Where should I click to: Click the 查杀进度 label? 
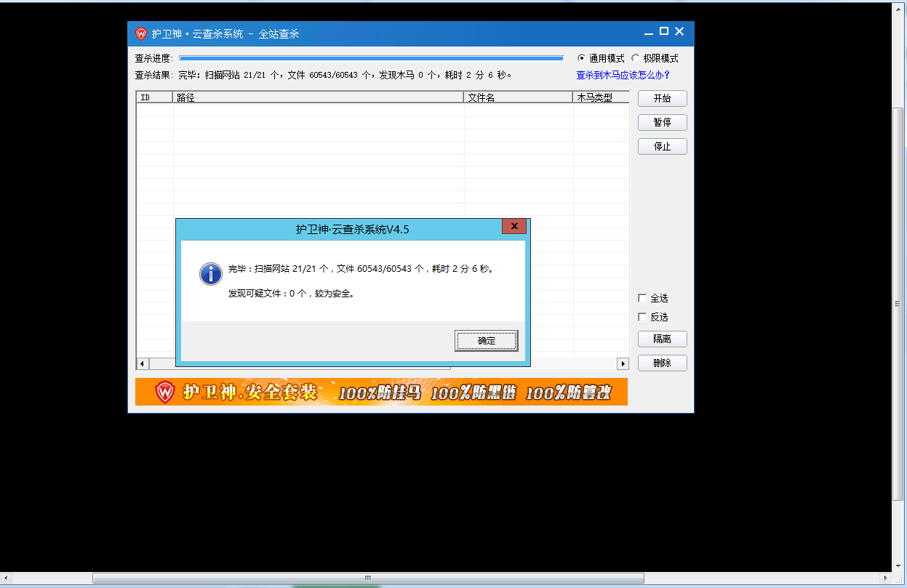(x=153, y=58)
